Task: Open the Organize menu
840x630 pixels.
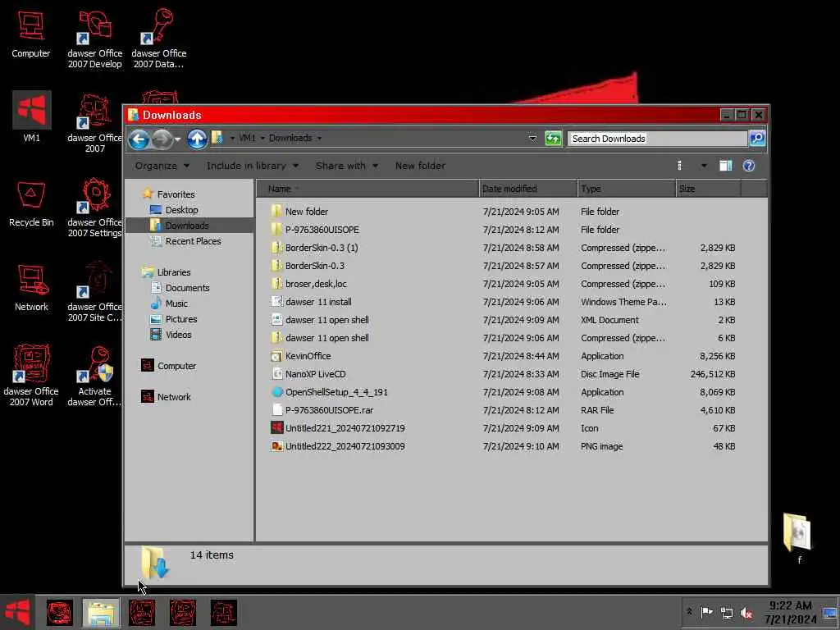Action: coord(162,166)
